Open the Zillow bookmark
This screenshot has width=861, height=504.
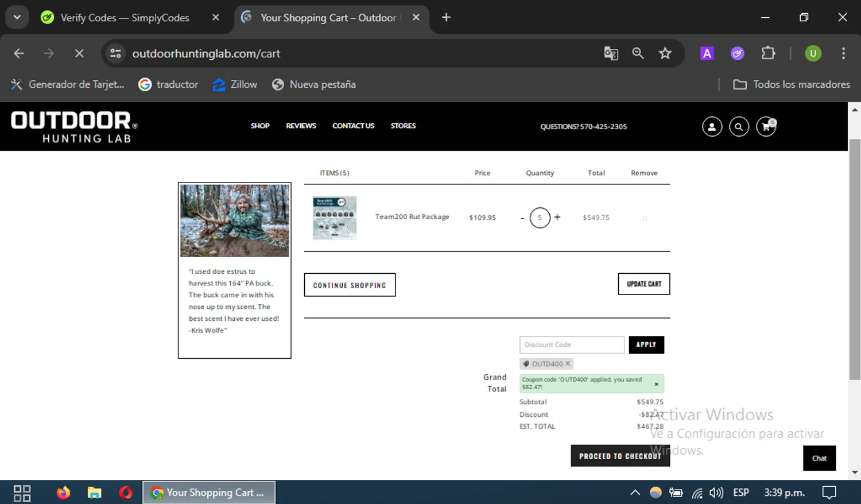pos(235,84)
